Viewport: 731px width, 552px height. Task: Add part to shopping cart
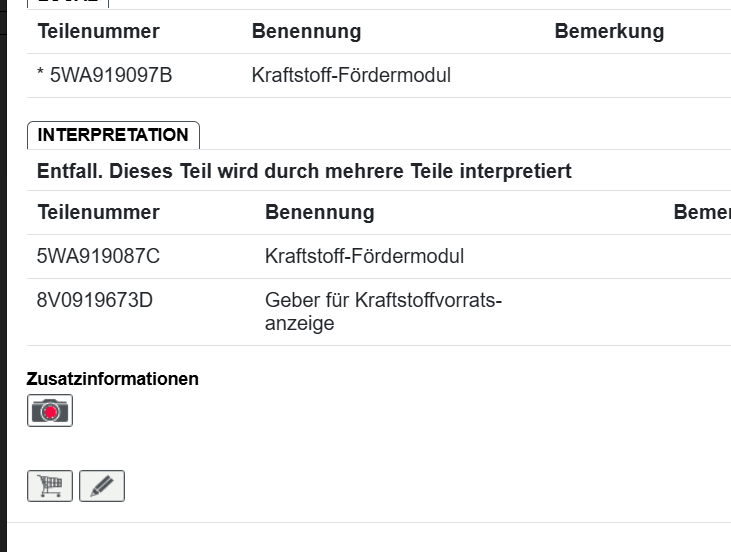(50, 486)
